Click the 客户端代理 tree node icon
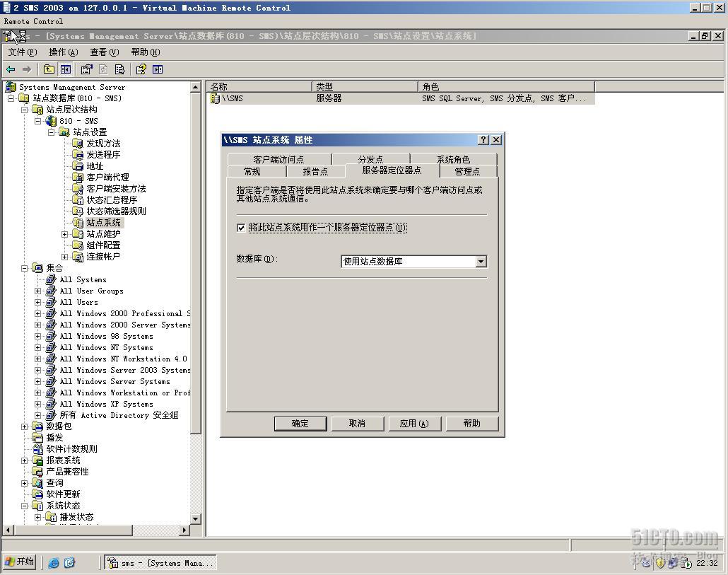 (78, 177)
